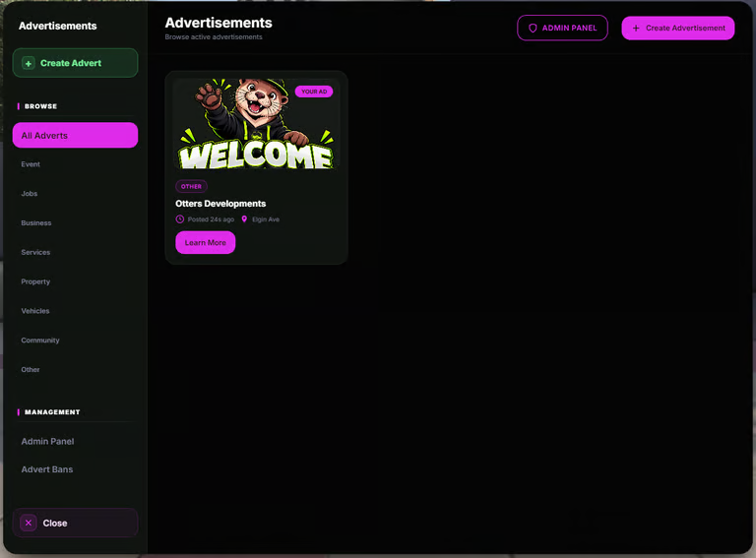Screen dimensions: 756x558
Task: Click the Elgin Ave location text
Action: pyautogui.click(x=266, y=219)
